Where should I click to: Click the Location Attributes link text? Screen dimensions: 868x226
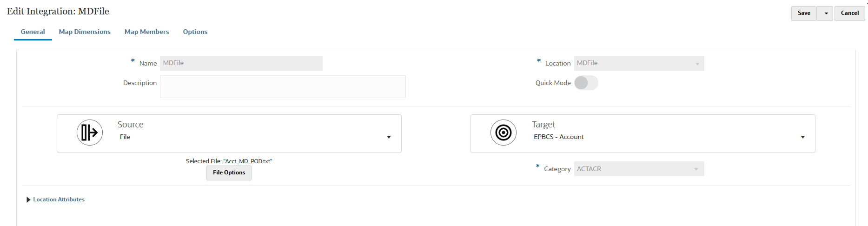click(x=59, y=199)
